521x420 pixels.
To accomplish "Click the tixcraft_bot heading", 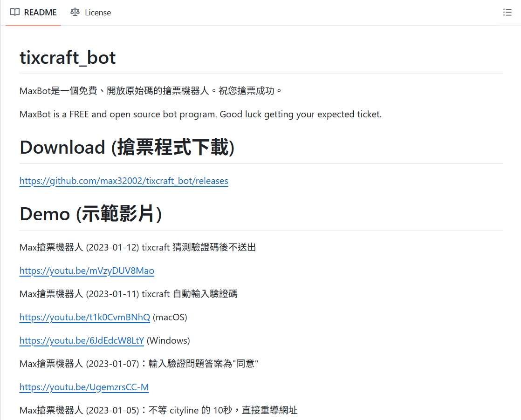I will 68,57.
